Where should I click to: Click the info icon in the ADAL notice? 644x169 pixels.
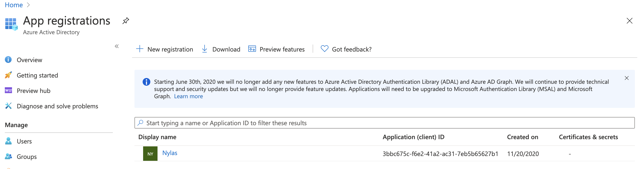(146, 82)
